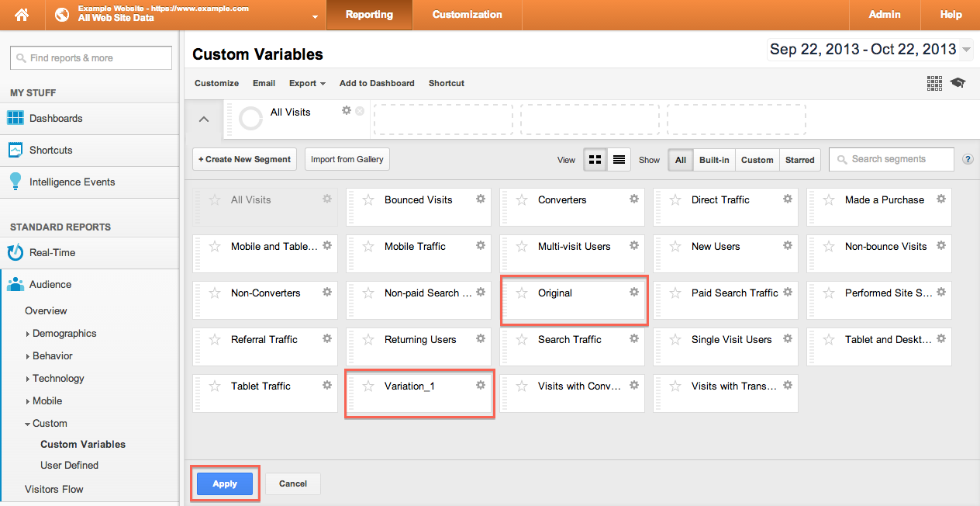This screenshot has height=506, width=980.
Task: Select the Variation_1 segment name
Action: point(409,386)
